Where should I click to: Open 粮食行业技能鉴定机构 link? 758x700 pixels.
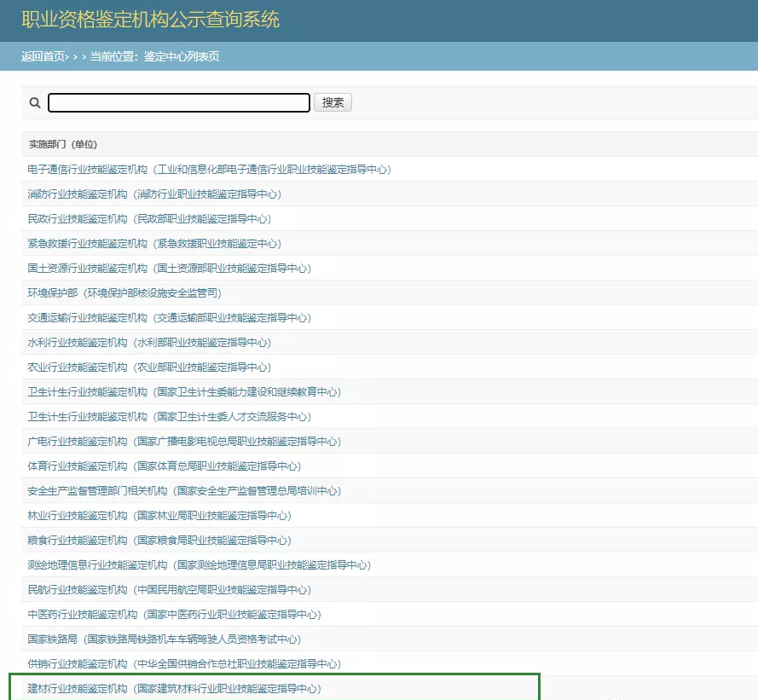click(x=159, y=540)
